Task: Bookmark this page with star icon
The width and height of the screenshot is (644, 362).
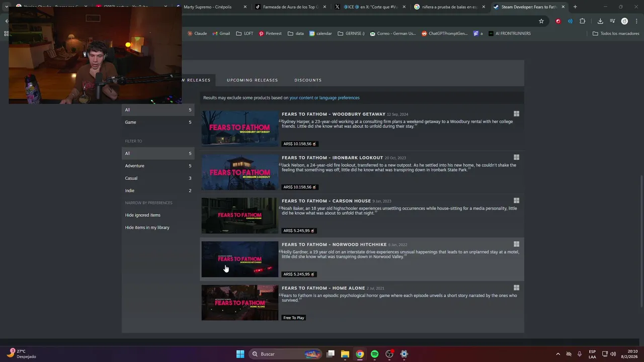Action: click(x=541, y=21)
